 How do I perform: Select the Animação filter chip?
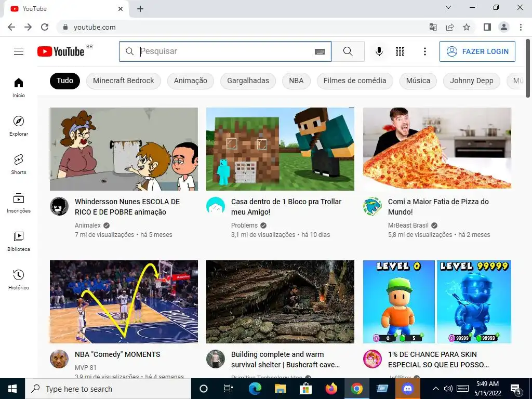coord(190,81)
